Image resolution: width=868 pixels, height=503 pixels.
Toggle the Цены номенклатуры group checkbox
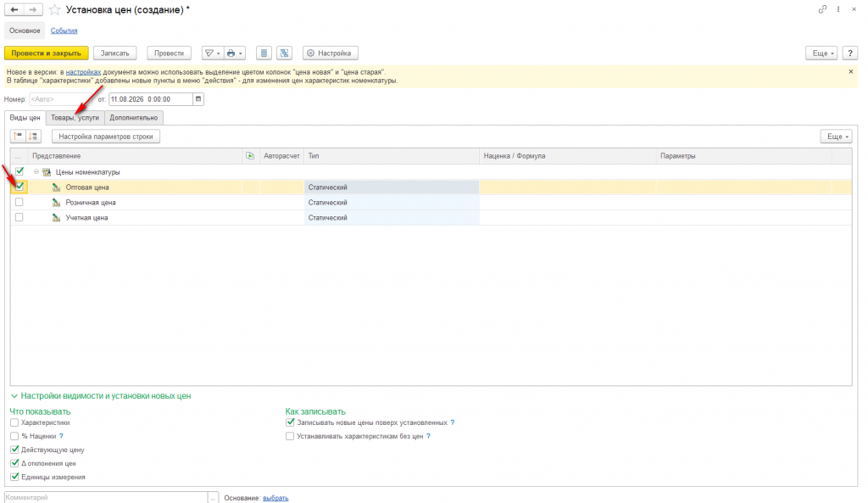(19, 171)
